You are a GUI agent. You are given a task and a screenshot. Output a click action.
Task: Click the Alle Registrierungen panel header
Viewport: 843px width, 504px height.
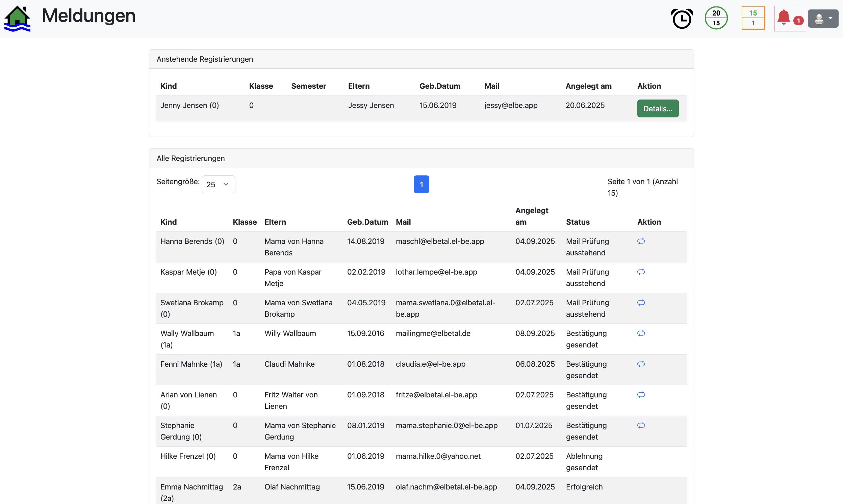coord(190,158)
